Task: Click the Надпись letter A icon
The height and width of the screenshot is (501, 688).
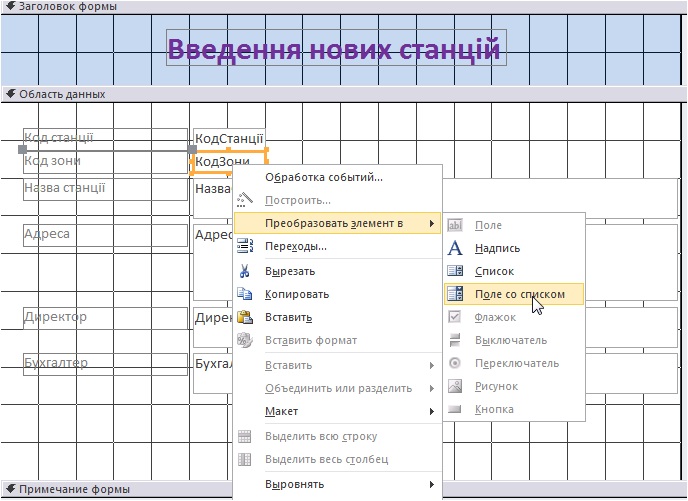Action: (455, 248)
